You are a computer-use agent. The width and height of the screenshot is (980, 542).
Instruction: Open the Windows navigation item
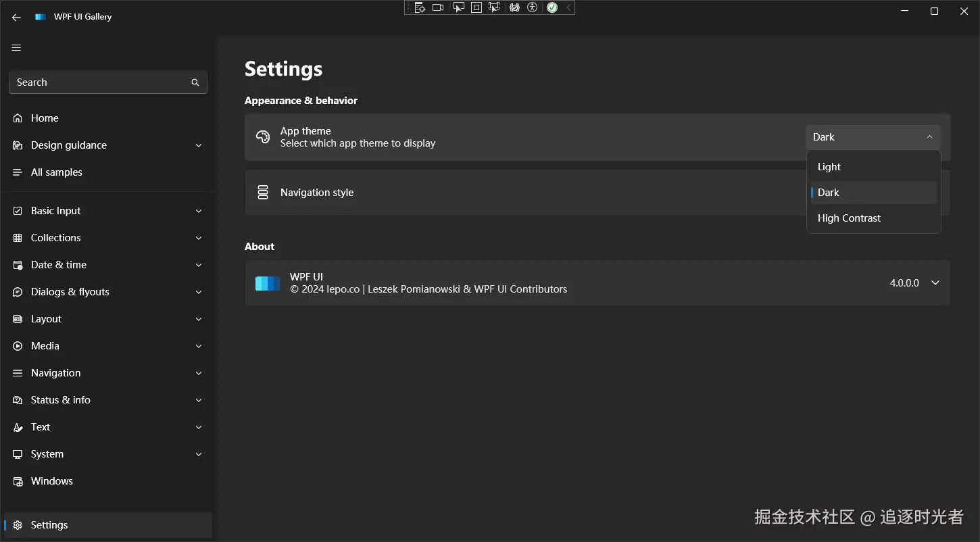pyautogui.click(x=52, y=481)
